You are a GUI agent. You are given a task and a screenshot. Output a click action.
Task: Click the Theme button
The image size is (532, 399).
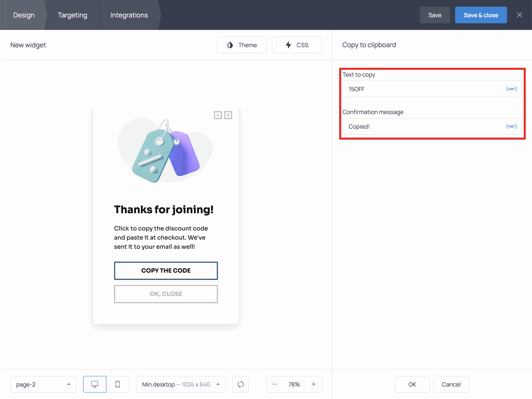(242, 45)
